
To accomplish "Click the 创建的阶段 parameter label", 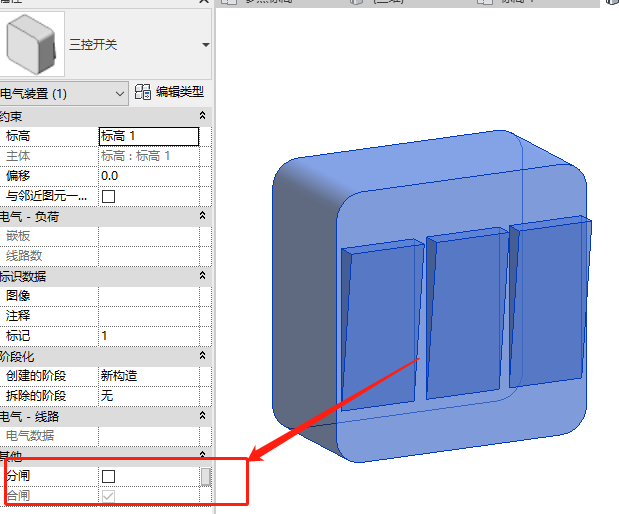I will (36, 376).
